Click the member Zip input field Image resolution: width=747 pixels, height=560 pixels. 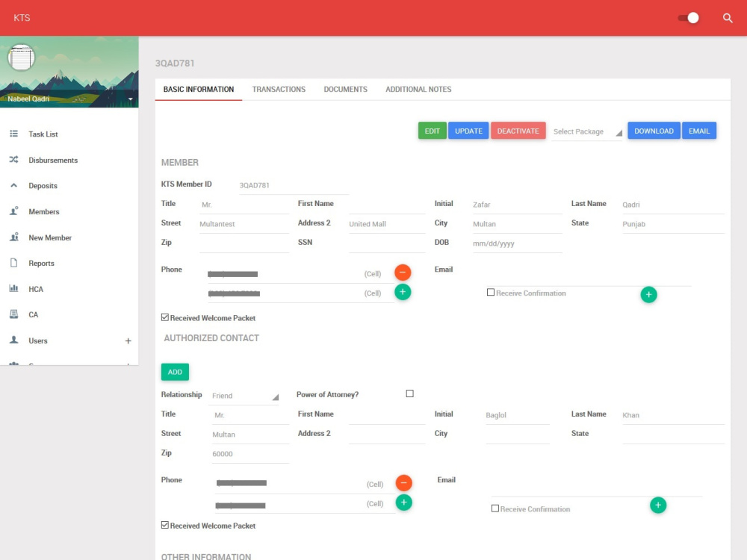(244, 243)
